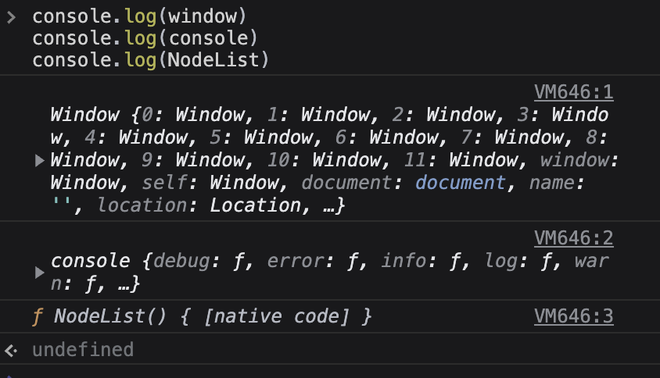Screen dimensions: 660x378
Task: Click the console.log(NodeList) input line
Action: [x=151, y=60]
